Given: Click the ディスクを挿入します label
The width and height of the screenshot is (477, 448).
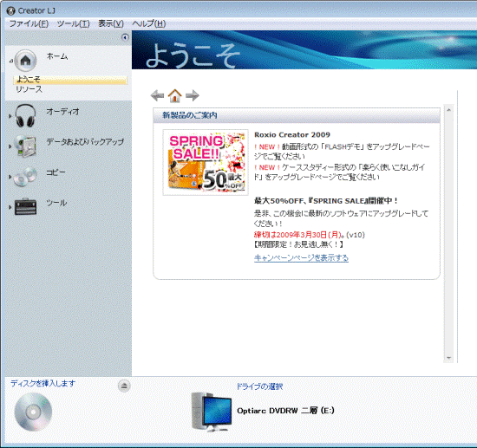Looking at the screenshot, I should pyautogui.click(x=42, y=383).
